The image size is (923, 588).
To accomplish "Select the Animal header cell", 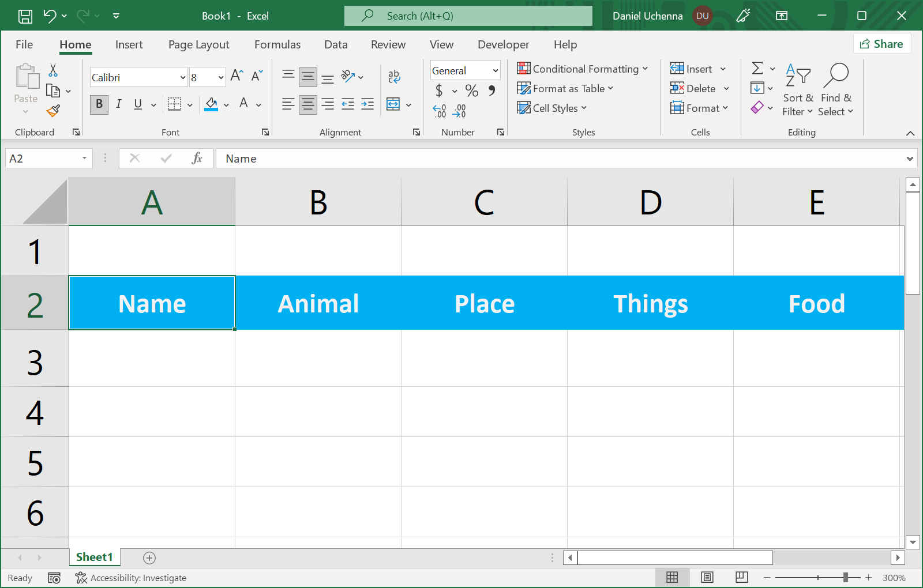I will (x=318, y=303).
